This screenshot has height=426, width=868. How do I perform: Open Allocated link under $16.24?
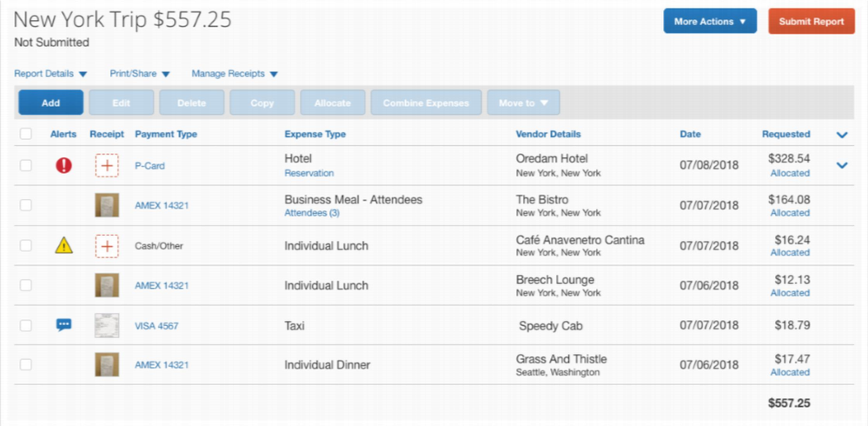(x=790, y=253)
